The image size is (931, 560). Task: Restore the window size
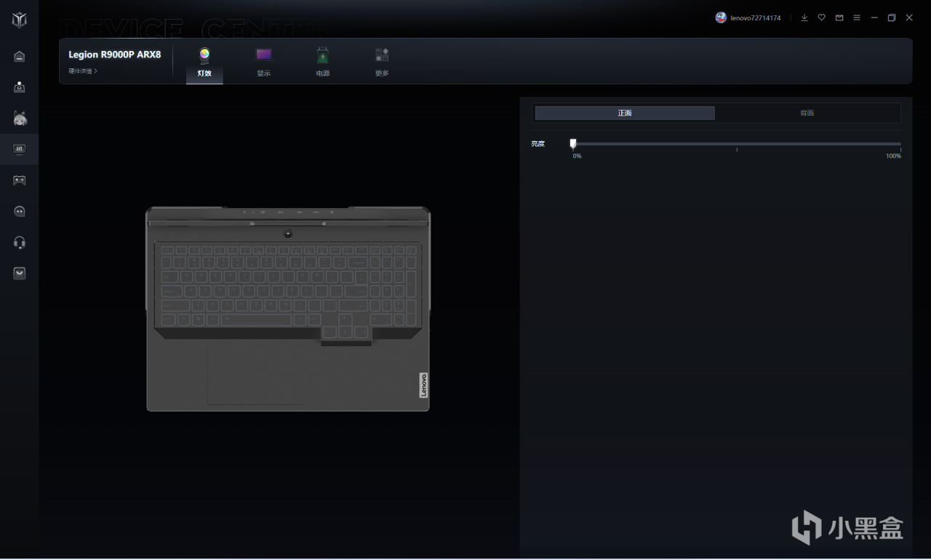pos(892,17)
